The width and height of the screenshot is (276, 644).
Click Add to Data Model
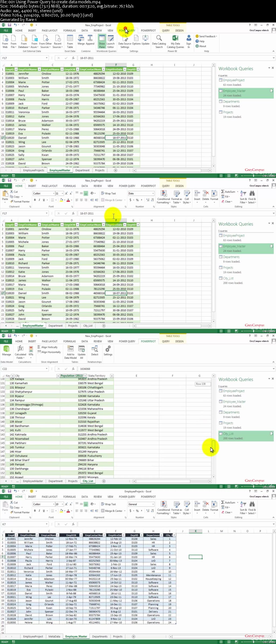(71, 352)
